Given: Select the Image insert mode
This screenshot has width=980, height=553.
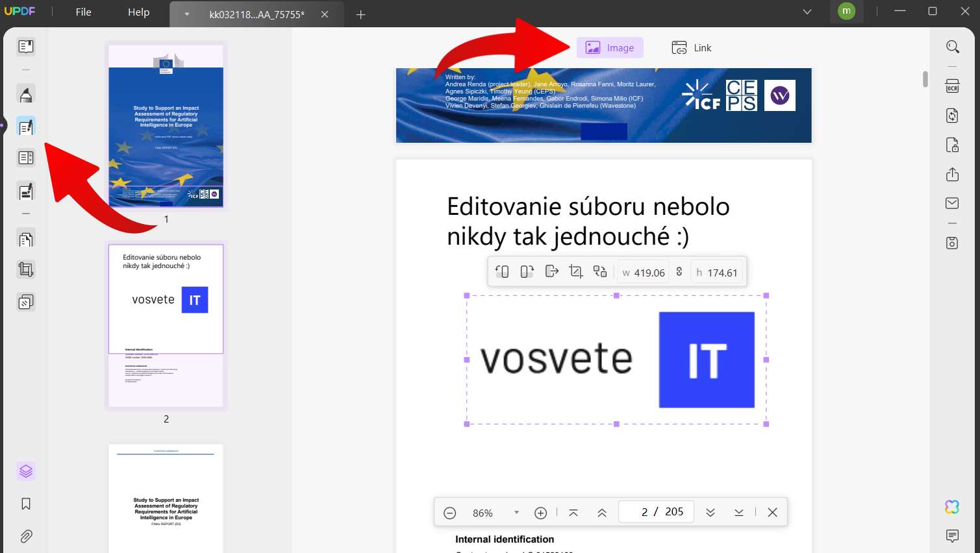Looking at the screenshot, I should (x=610, y=47).
